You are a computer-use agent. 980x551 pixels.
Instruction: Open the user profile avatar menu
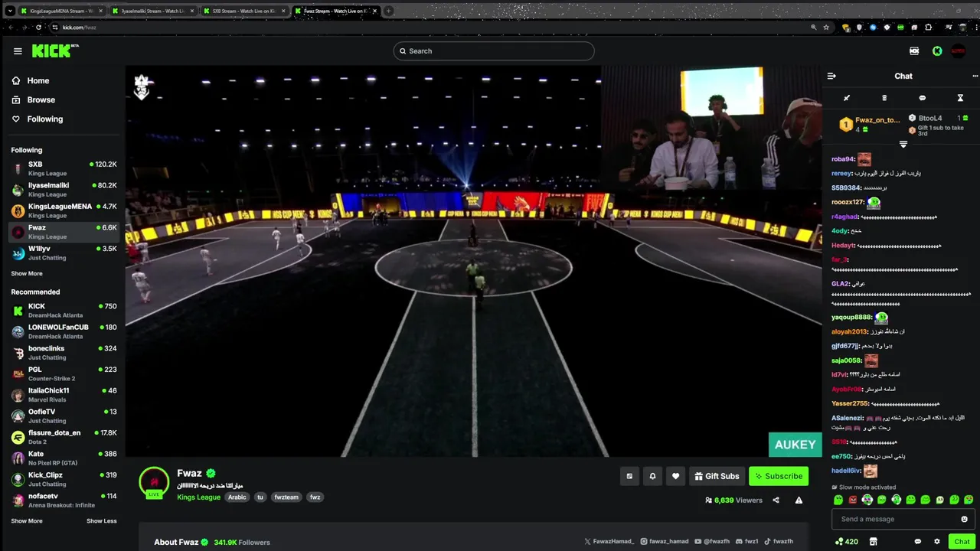[958, 51]
